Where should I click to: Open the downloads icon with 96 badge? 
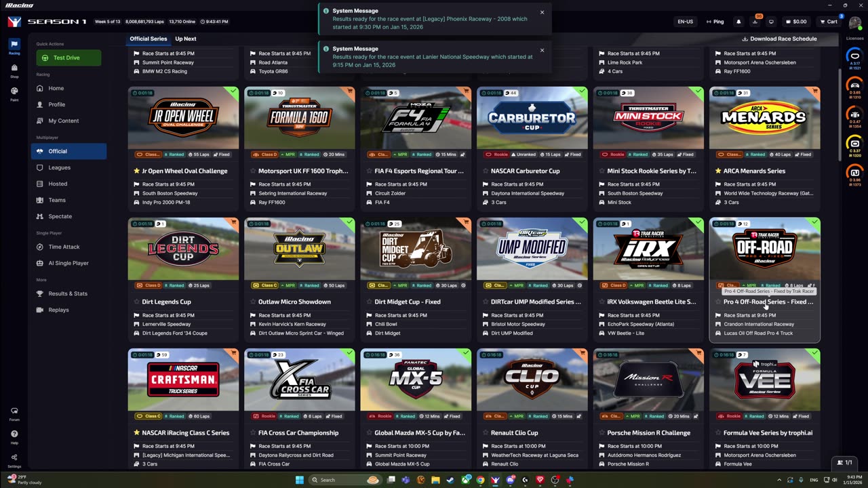click(755, 22)
